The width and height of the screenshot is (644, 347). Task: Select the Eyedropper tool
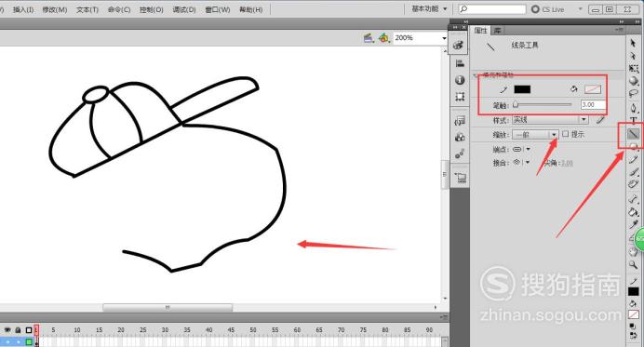(x=634, y=224)
